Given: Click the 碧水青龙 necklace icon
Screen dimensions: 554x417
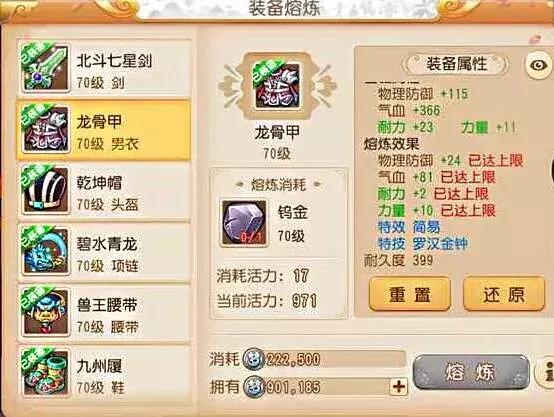Looking at the screenshot, I should click(45, 252).
